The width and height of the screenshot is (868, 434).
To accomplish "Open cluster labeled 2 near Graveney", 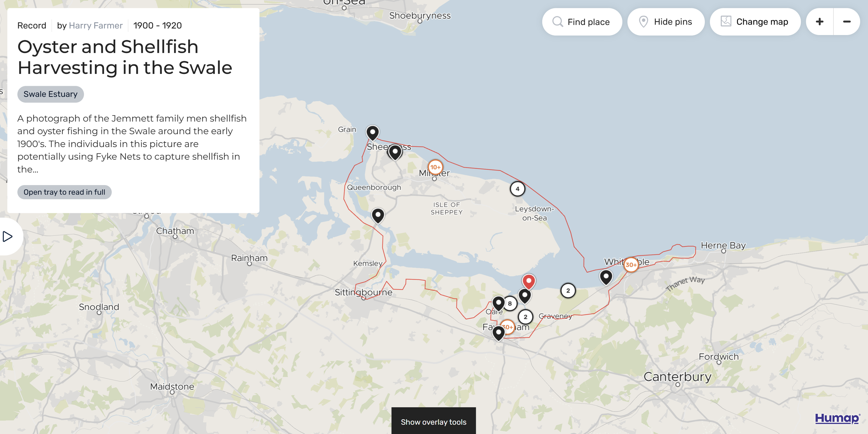I will tap(525, 317).
